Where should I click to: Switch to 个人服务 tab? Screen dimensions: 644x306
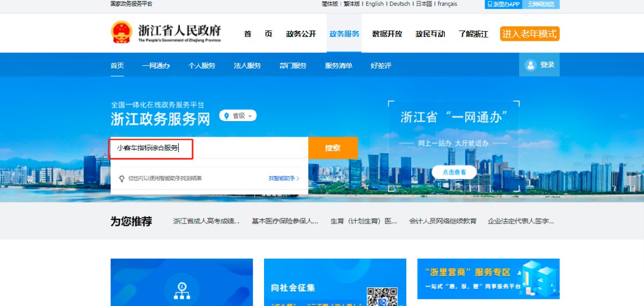tap(202, 65)
